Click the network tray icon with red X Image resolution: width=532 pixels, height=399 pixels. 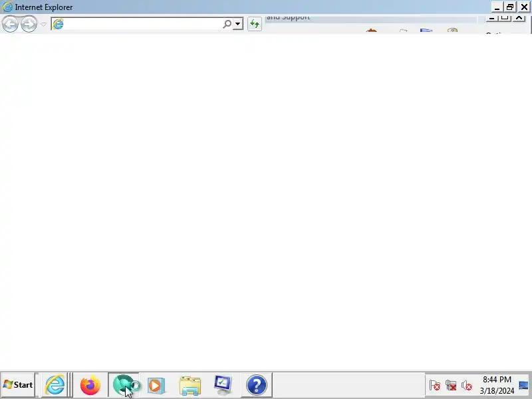[451, 386]
